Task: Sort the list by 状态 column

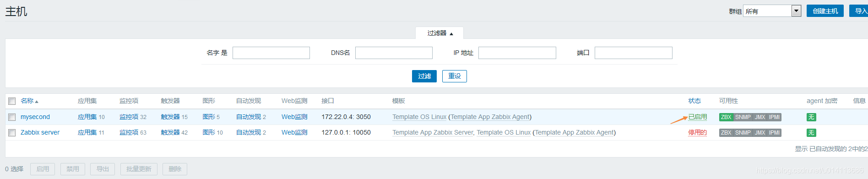Action: tap(694, 101)
